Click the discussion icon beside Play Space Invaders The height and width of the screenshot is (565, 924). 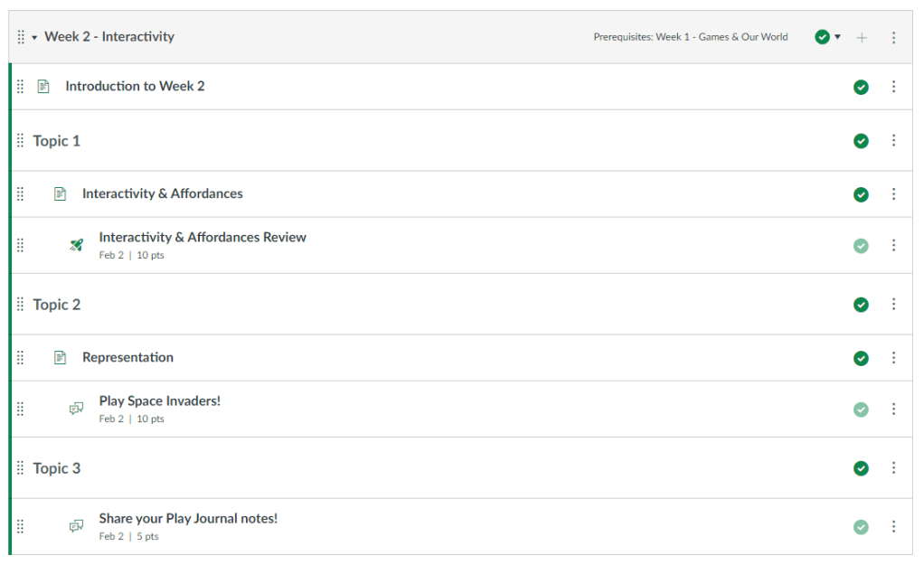click(77, 409)
